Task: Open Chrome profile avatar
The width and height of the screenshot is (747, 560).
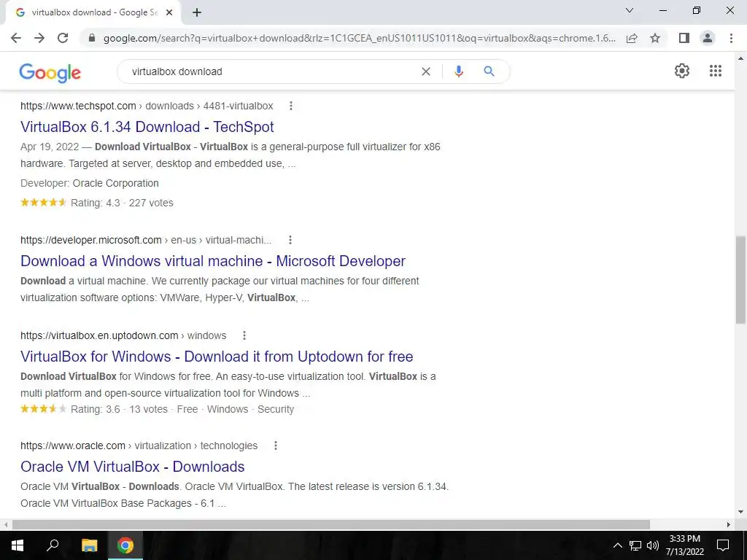Action: point(708,38)
